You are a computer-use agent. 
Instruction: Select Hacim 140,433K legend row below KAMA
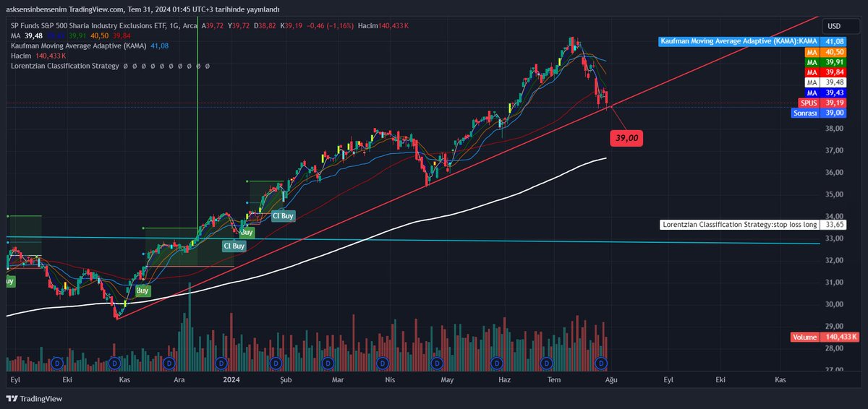click(38, 56)
